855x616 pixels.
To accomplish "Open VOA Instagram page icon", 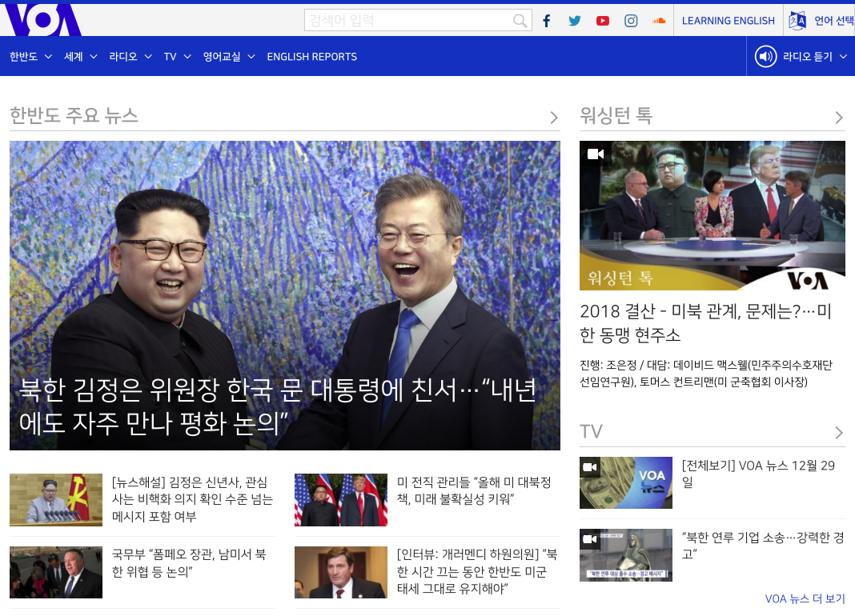I will tap(631, 21).
